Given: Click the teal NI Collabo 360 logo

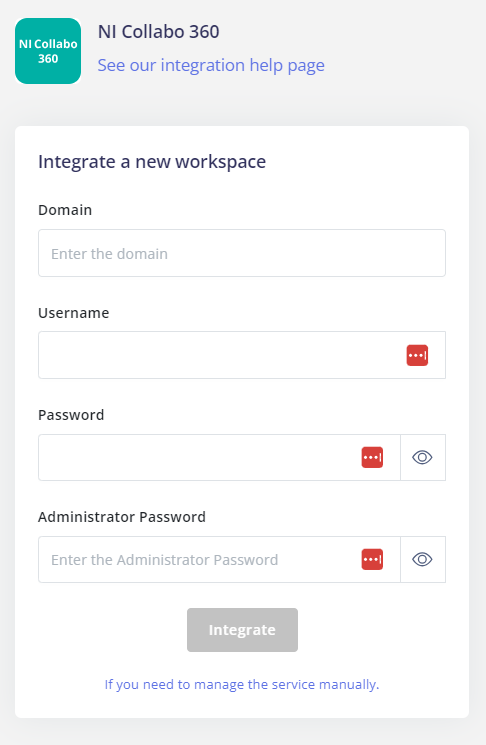Looking at the screenshot, I should (x=48, y=51).
